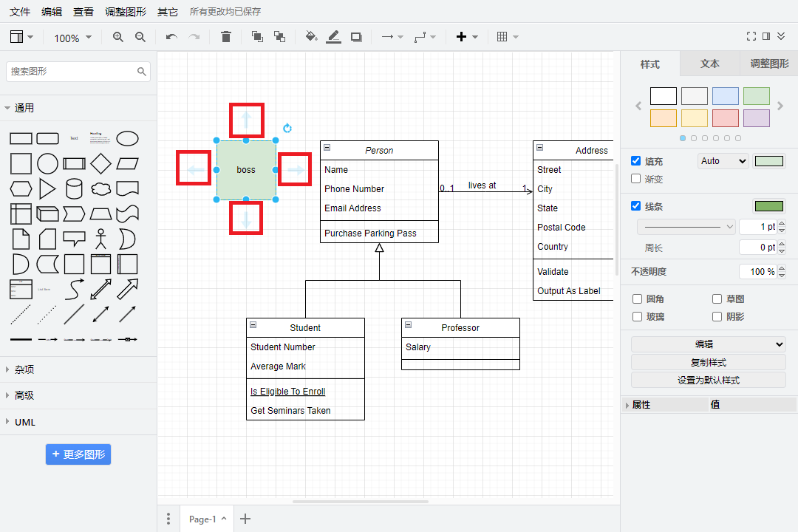Screen dimensions: 798x532
Task: Click the fill color bucket icon
Action: point(311,37)
